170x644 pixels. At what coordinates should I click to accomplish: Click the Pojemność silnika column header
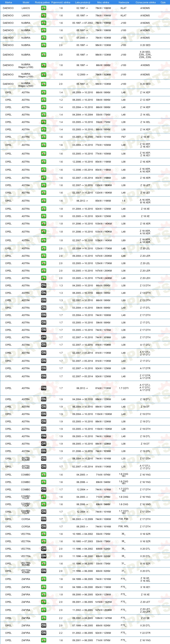pyautogui.click(x=61, y=2)
